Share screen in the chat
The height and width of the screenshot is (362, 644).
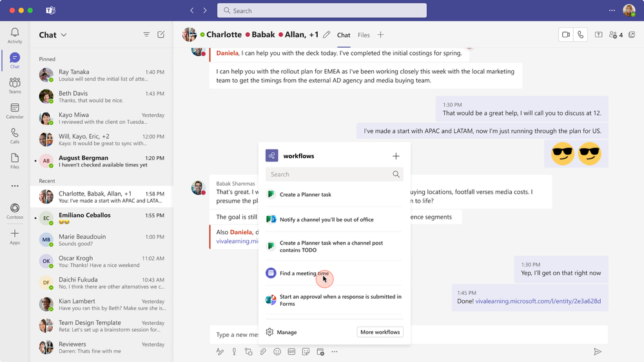(x=598, y=35)
